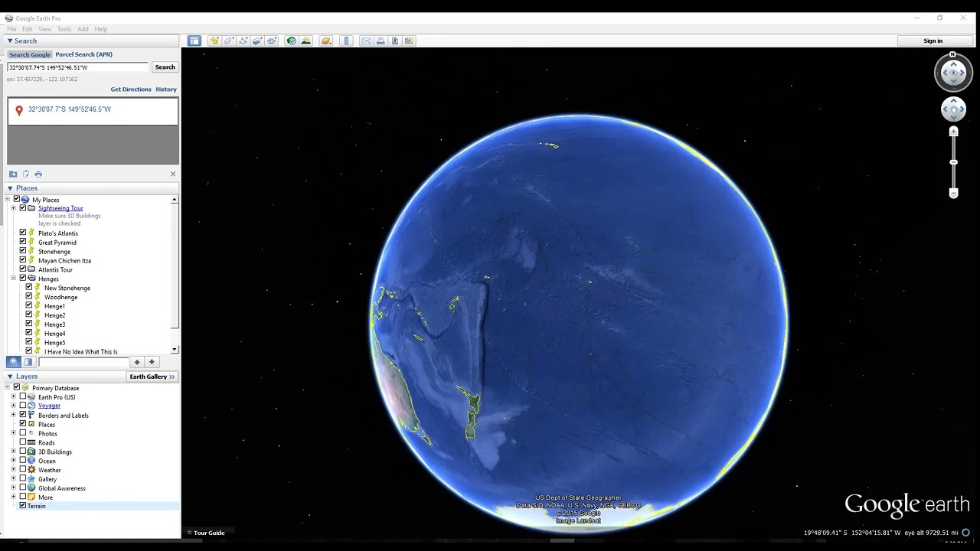This screenshot has width=980, height=551.
Task: Click the Look joystick compass control
Action: click(x=953, y=73)
